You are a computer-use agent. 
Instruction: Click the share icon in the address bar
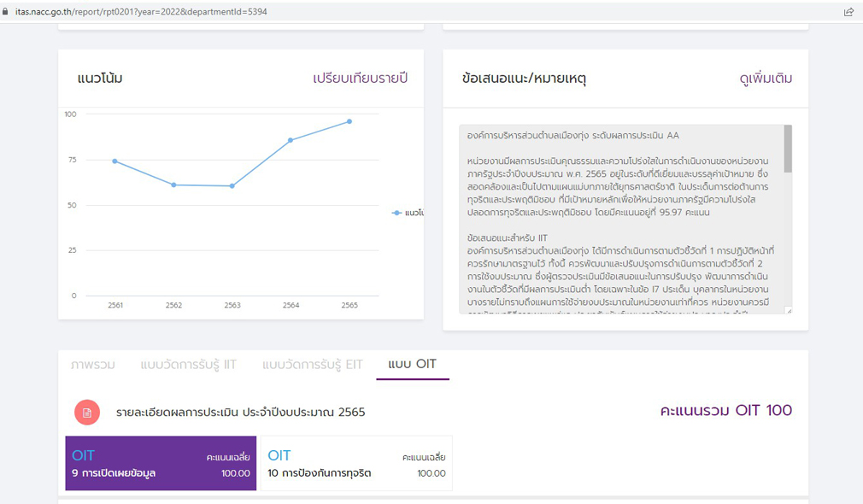[848, 12]
